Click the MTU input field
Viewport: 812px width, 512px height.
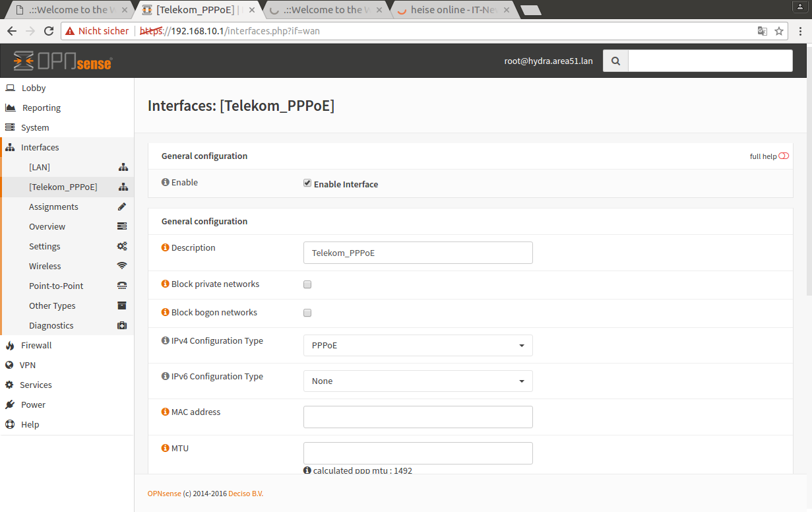pyautogui.click(x=418, y=453)
